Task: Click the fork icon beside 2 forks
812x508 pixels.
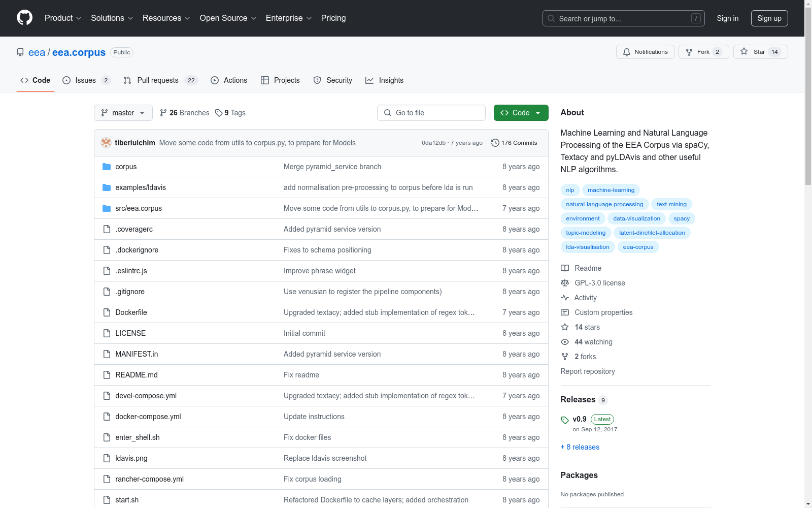Action: [x=565, y=357]
